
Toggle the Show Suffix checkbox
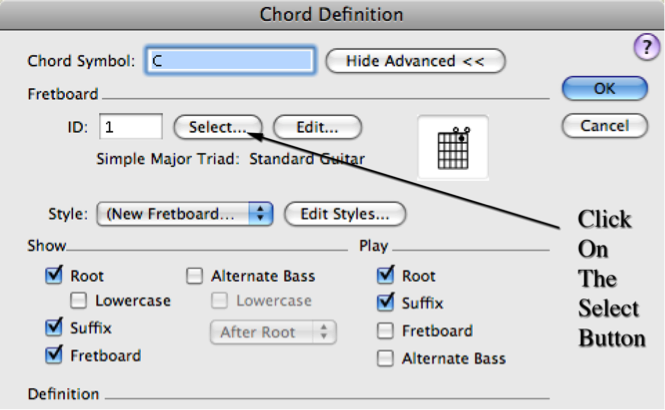tap(54, 327)
